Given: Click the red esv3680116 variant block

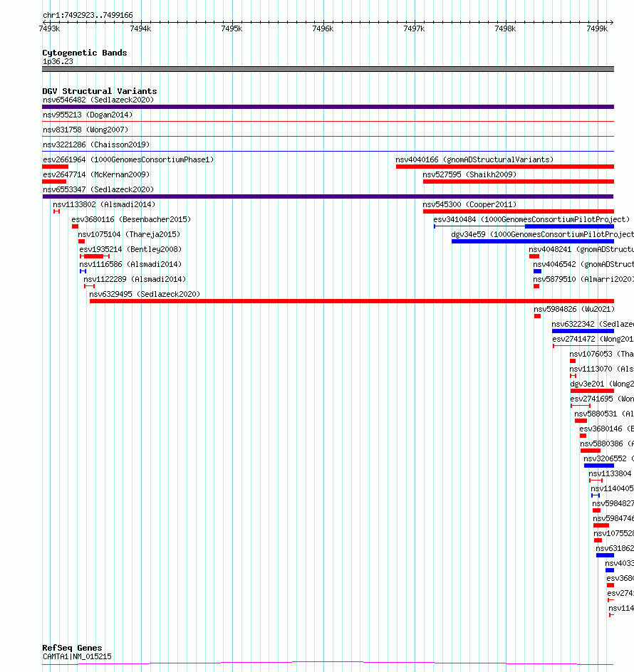Looking at the screenshot, I should click(x=75, y=226).
